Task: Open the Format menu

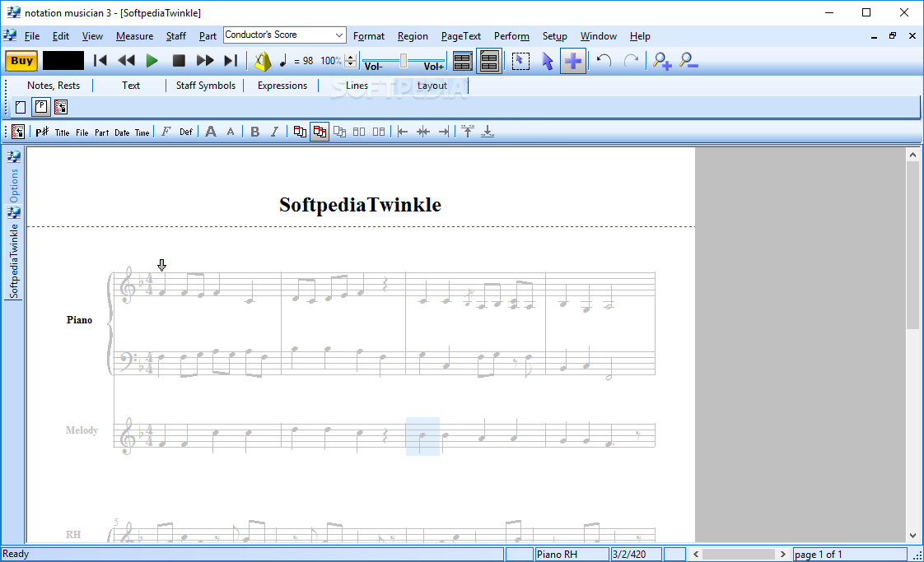Action: tap(369, 36)
